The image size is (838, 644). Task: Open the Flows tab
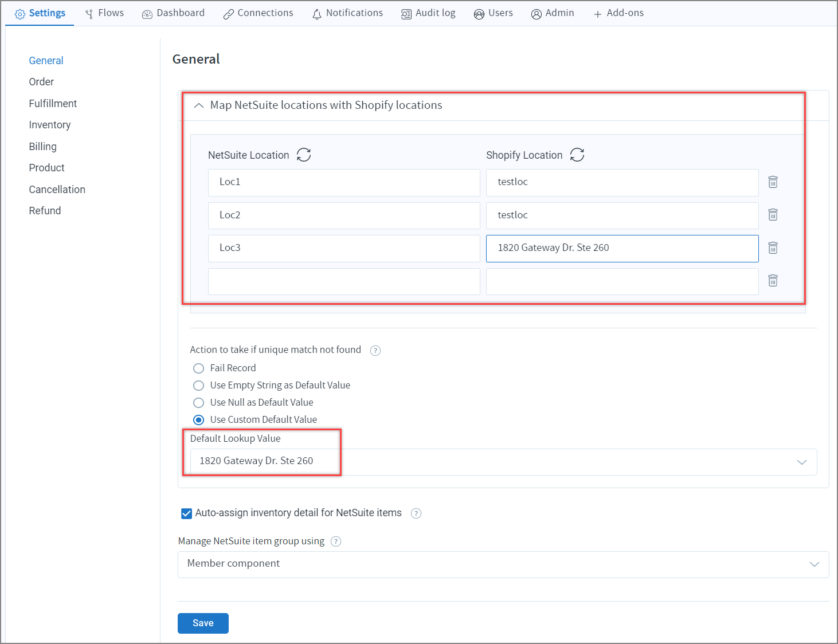104,13
